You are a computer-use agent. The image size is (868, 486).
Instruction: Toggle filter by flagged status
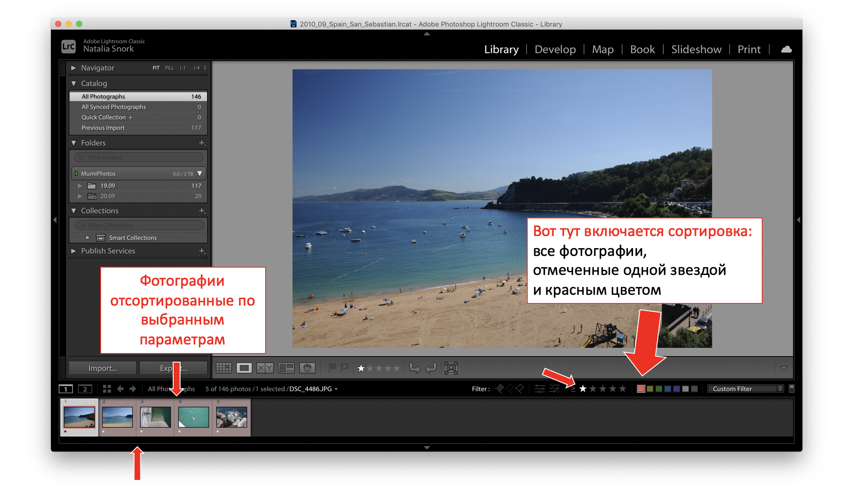pos(500,389)
